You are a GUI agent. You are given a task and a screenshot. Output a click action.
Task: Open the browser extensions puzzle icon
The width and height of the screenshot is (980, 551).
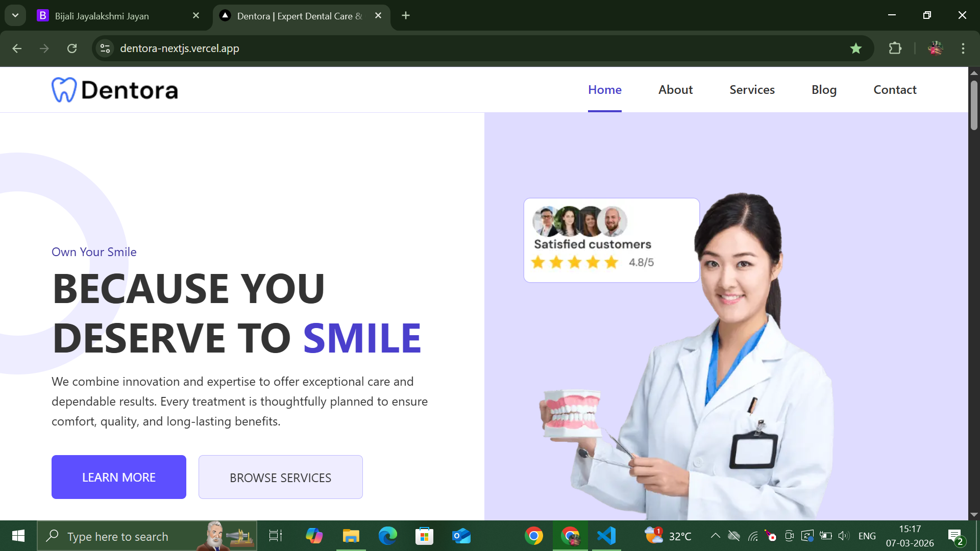point(895,48)
